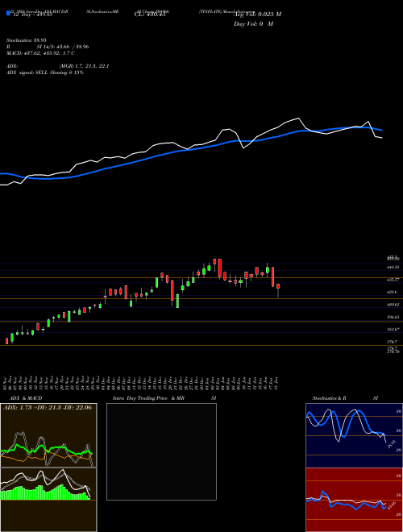403x532 pixels.
Task: Click the 409.62 price axis label
Action: 393,305
